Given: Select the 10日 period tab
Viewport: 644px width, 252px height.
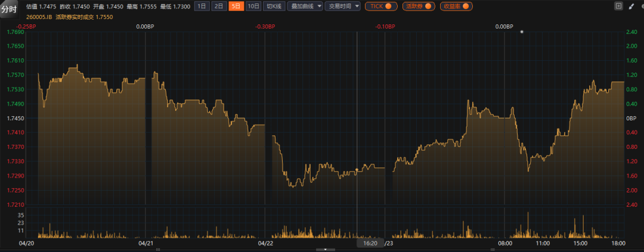Looking at the screenshot, I should 254,6.
